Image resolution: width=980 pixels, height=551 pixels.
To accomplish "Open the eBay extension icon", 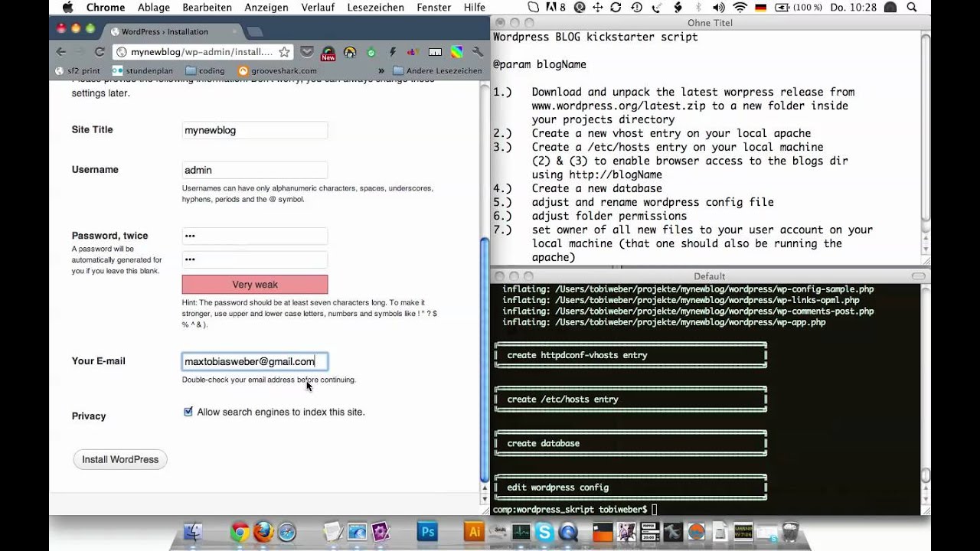I will pyautogui.click(x=413, y=52).
